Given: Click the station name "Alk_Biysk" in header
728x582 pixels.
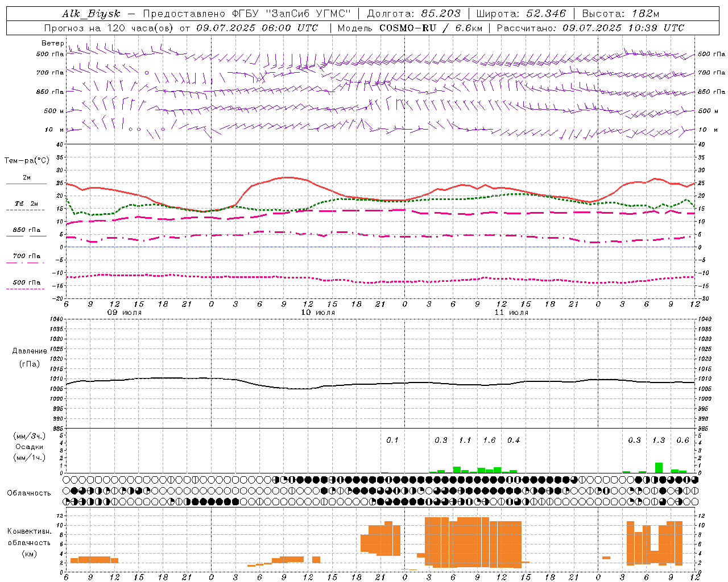Looking at the screenshot, I should coord(91,14).
